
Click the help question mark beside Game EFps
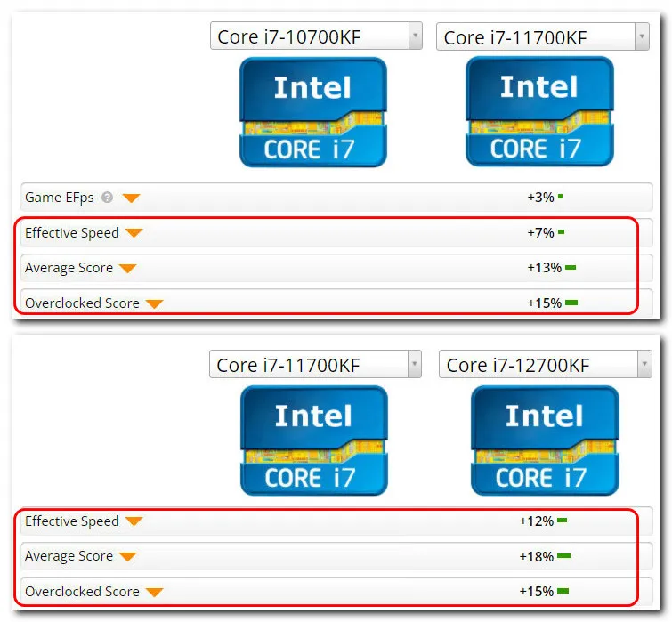point(108,198)
